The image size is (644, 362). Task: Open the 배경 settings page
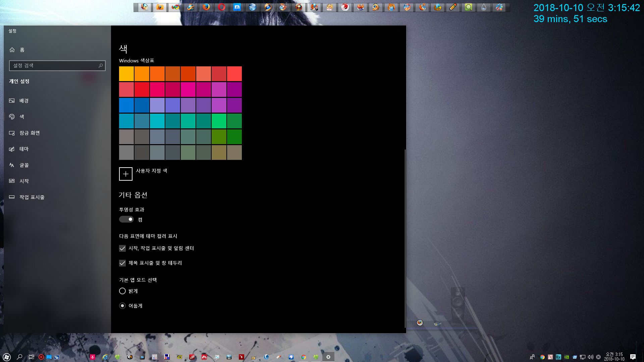click(x=57, y=101)
